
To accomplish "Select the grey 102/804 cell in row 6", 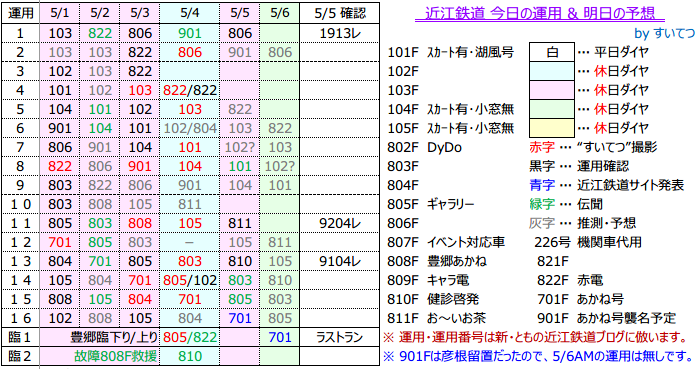I will [190, 128].
